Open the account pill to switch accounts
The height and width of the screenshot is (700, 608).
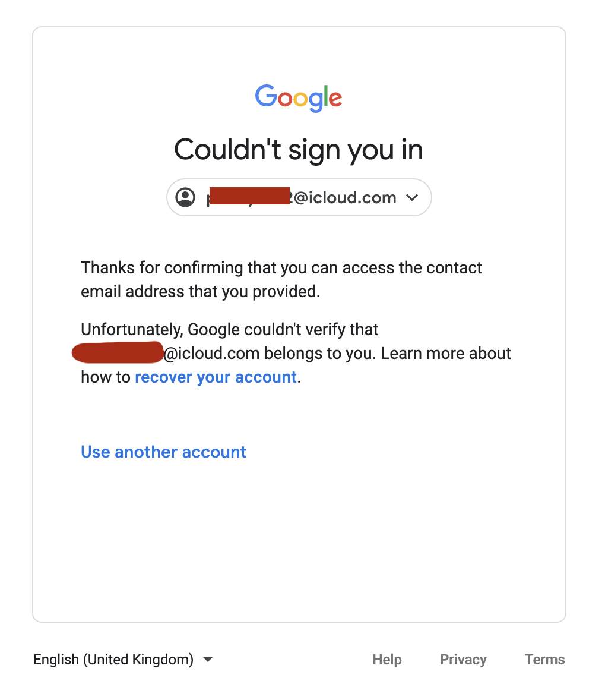coord(299,197)
